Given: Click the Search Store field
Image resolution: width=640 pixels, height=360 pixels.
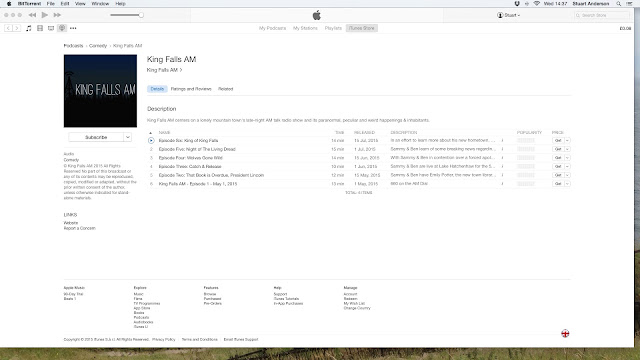Looking at the screenshot, I should tap(602, 15).
